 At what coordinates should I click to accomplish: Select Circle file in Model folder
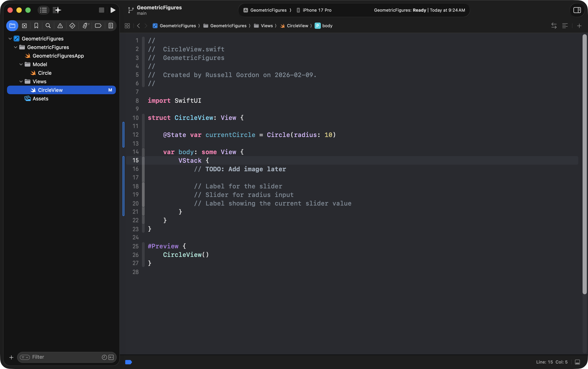point(45,73)
